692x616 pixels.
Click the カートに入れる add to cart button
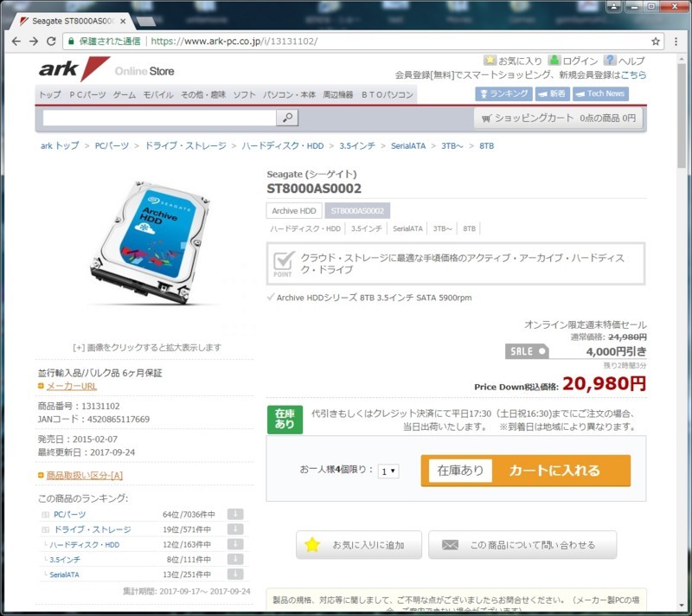pos(526,471)
